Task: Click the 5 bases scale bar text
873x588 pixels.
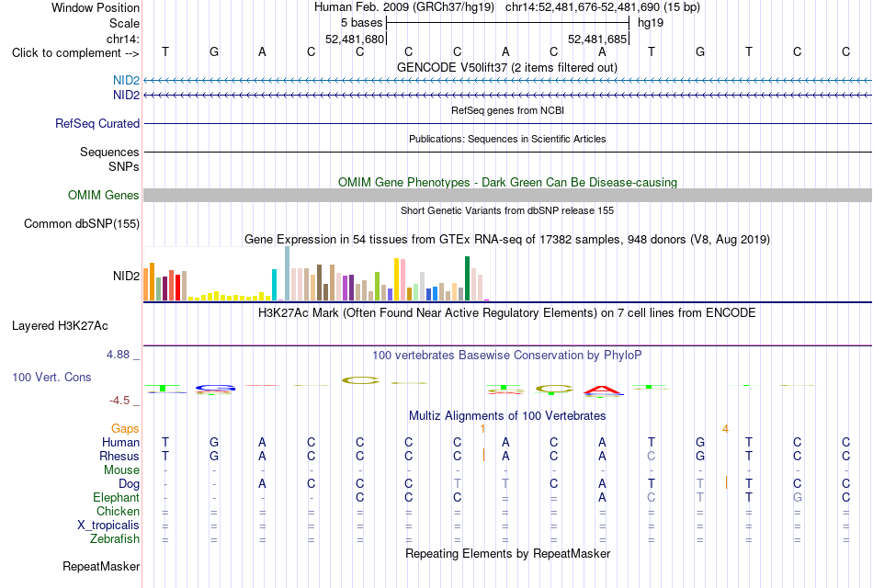Action: [x=361, y=23]
